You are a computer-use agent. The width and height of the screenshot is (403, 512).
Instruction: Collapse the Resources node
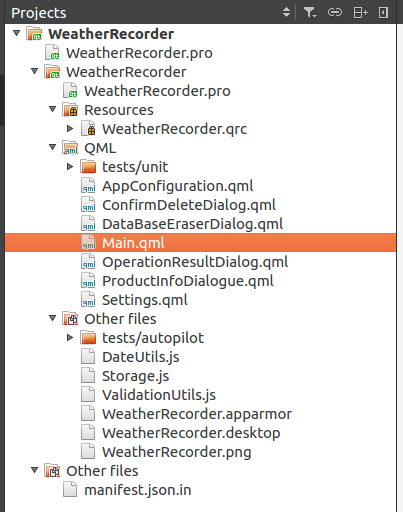click(52, 109)
